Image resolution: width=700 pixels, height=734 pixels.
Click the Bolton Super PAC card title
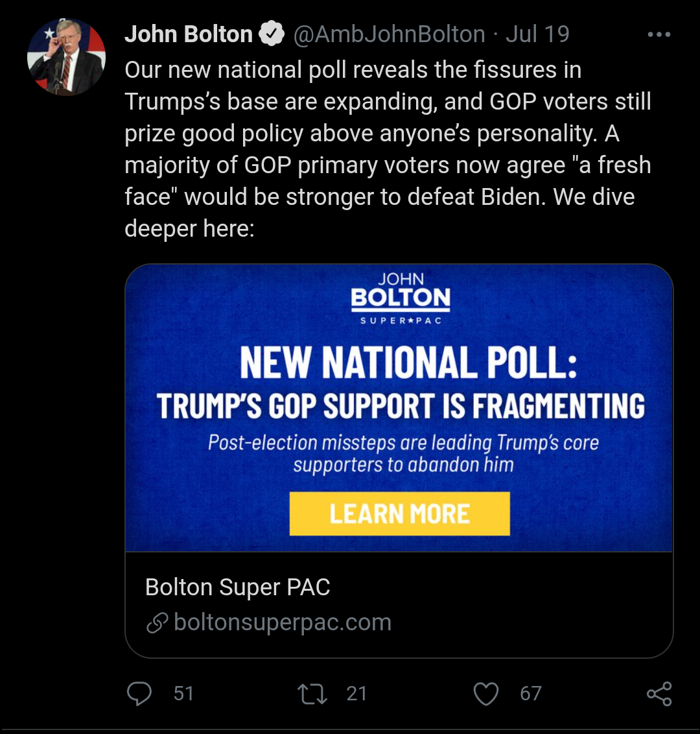pyautogui.click(x=238, y=587)
